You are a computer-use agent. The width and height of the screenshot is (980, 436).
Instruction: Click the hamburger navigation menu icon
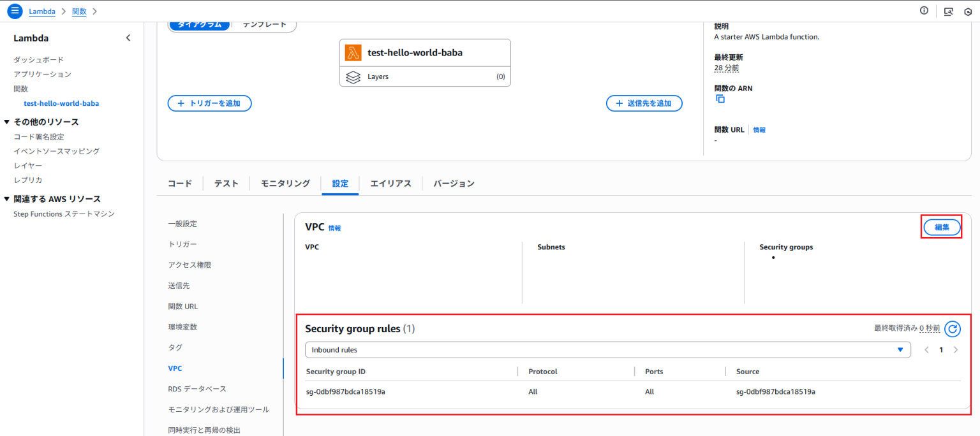[x=14, y=11]
